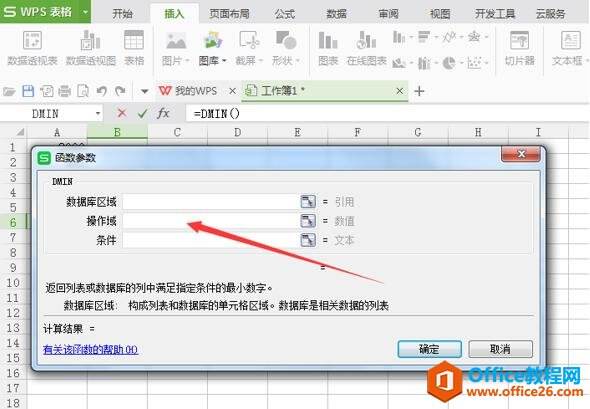Expand the column chart type dropdown
The image size is (590, 409).
click(411, 37)
